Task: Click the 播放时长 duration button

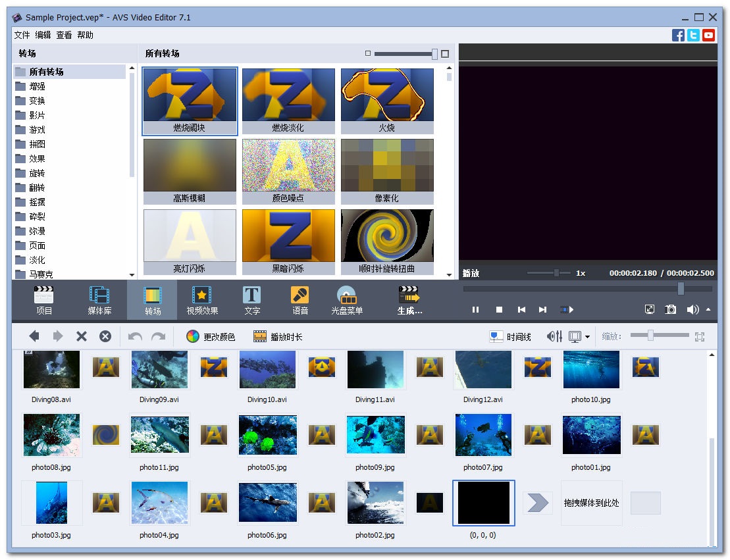Action: 278,336
